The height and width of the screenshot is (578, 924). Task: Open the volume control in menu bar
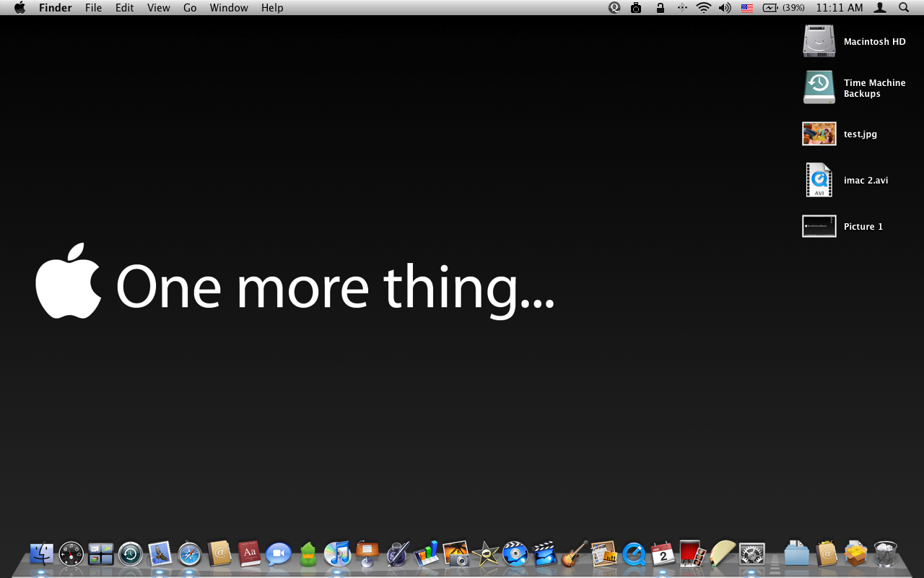(x=725, y=8)
